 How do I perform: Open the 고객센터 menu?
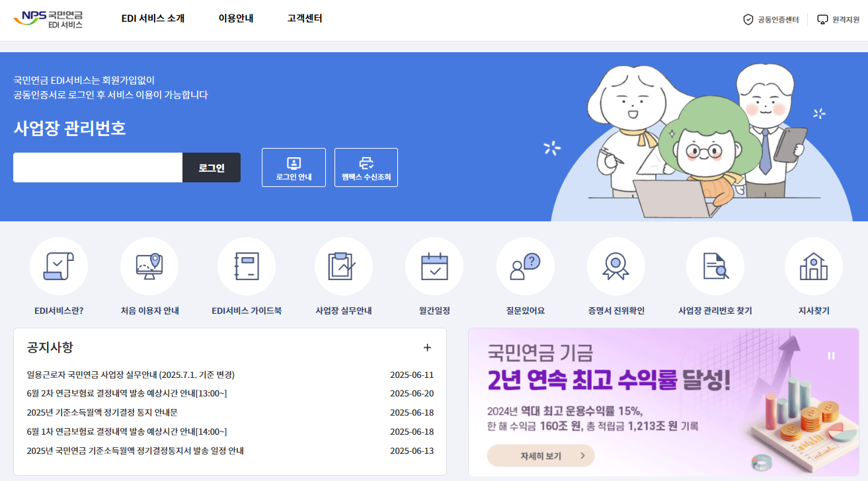click(x=305, y=18)
